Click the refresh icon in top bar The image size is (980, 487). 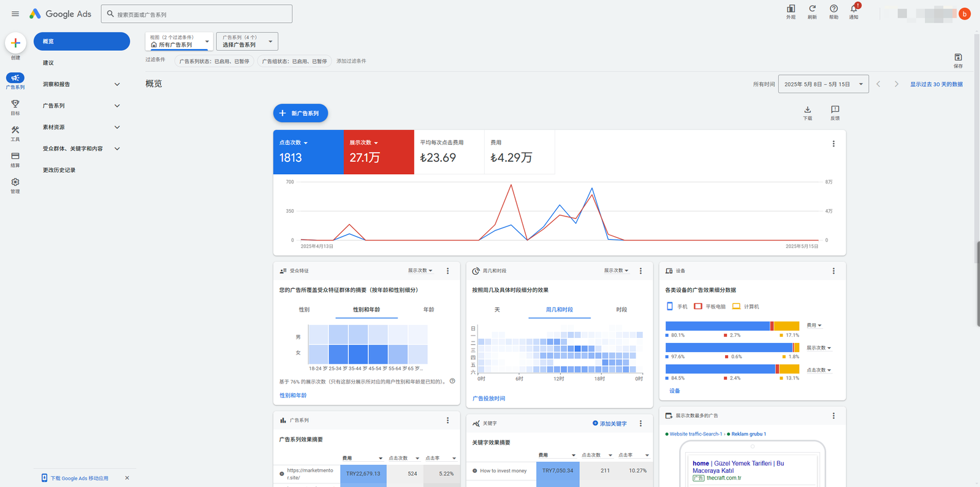[x=812, y=9]
